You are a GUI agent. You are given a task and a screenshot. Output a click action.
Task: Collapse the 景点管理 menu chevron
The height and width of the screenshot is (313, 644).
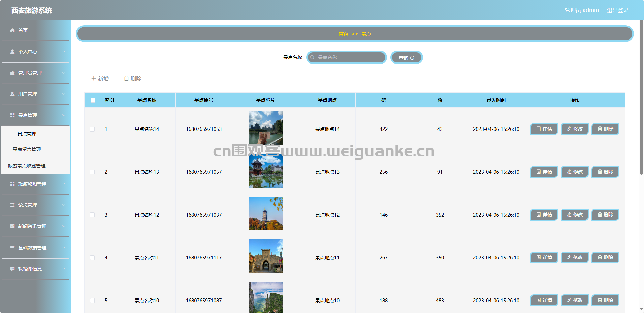(64, 115)
